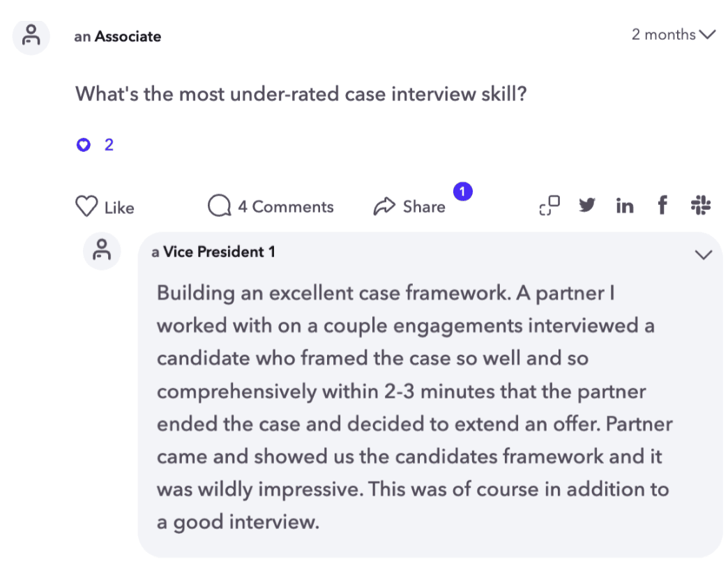Toggle the Like heart on the post

point(86,207)
